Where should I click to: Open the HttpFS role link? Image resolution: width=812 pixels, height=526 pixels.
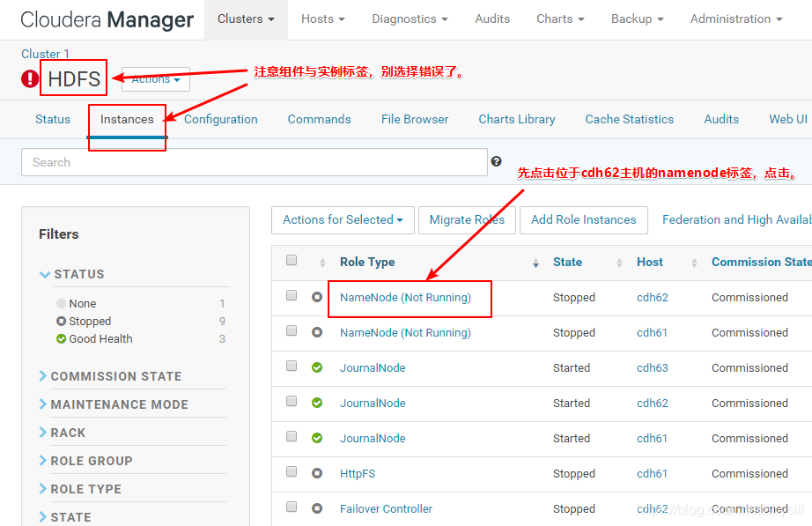pos(358,474)
